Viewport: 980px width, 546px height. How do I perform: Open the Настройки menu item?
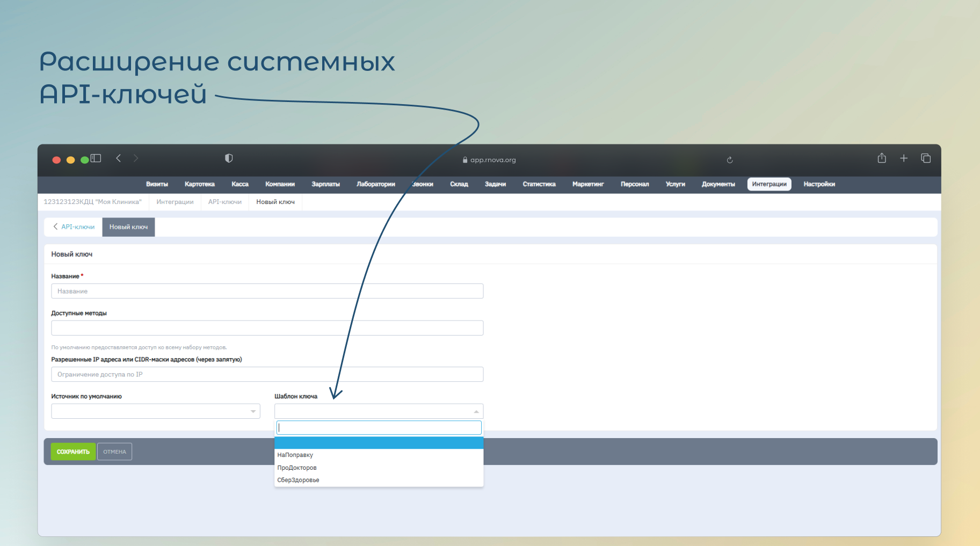(x=819, y=184)
